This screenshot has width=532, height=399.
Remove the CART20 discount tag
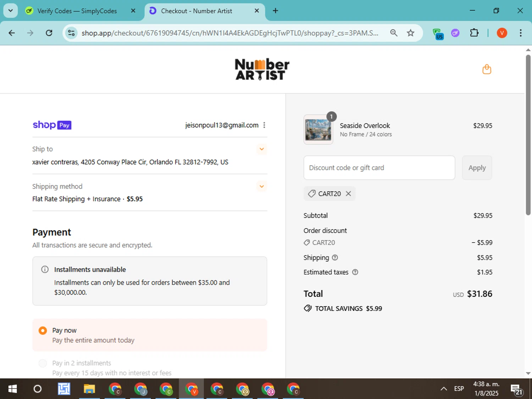pos(348,194)
